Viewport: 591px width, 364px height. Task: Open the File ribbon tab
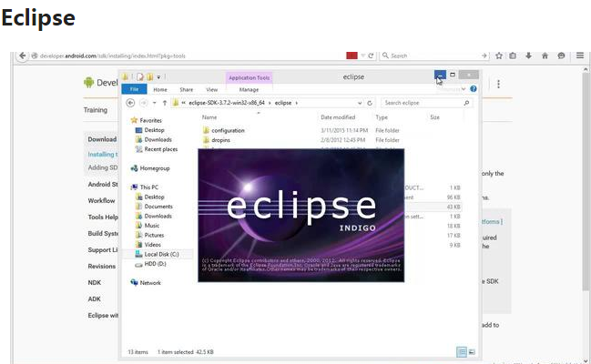pos(134,90)
